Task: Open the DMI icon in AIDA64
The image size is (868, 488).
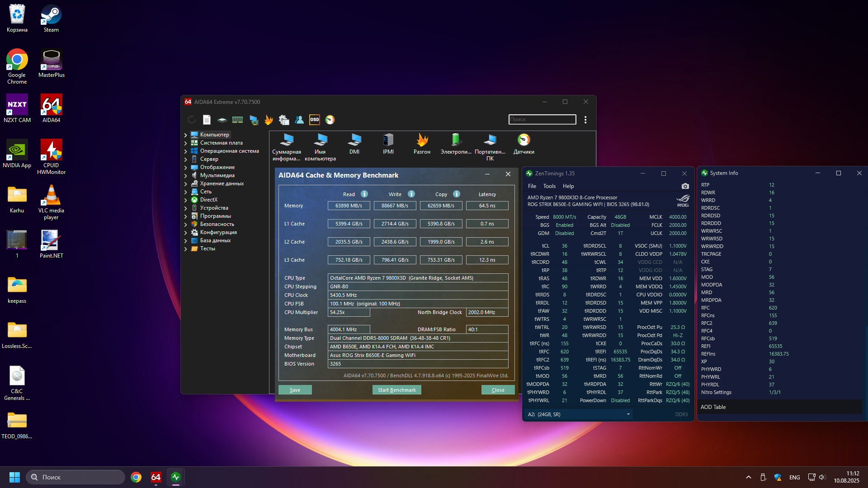Action: (x=354, y=144)
